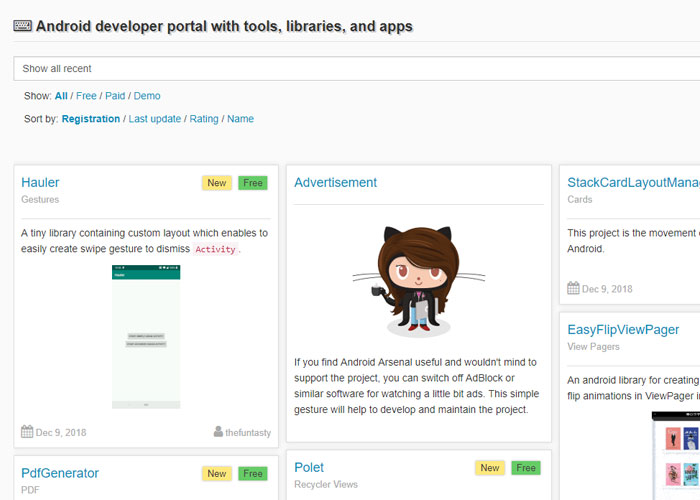Sort the list by Registration
Image resolution: width=700 pixels, height=500 pixels.
[91, 119]
